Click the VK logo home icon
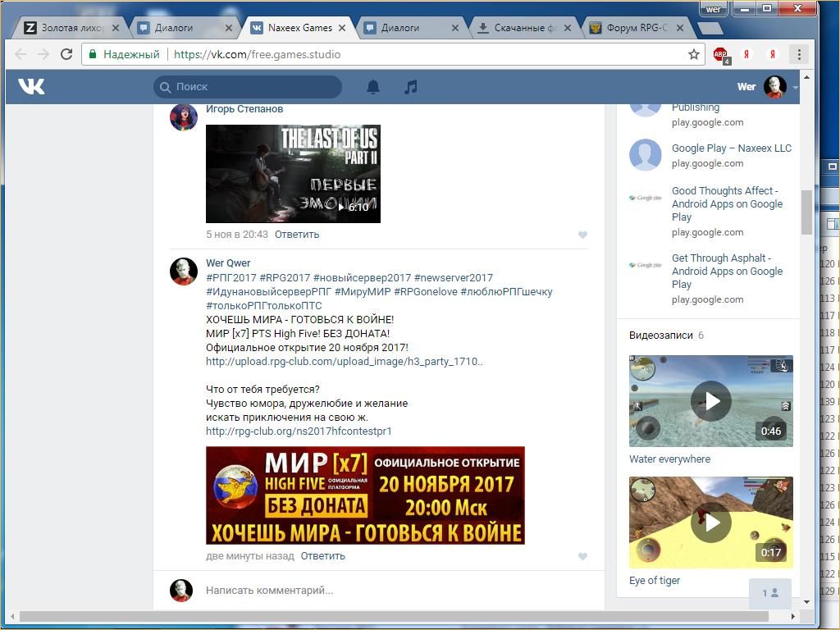The width and height of the screenshot is (840, 630). point(31,86)
